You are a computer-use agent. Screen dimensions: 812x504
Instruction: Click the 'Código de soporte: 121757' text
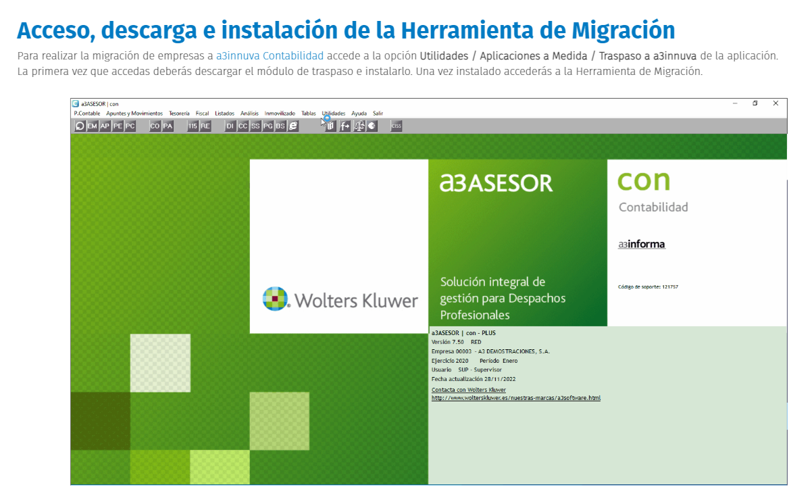pyautogui.click(x=648, y=287)
